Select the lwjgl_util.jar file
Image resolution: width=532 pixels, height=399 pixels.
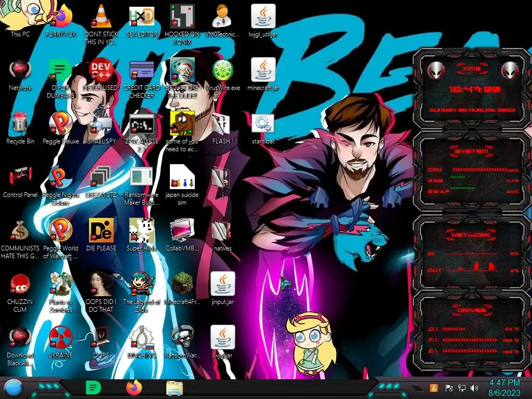point(263,16)
